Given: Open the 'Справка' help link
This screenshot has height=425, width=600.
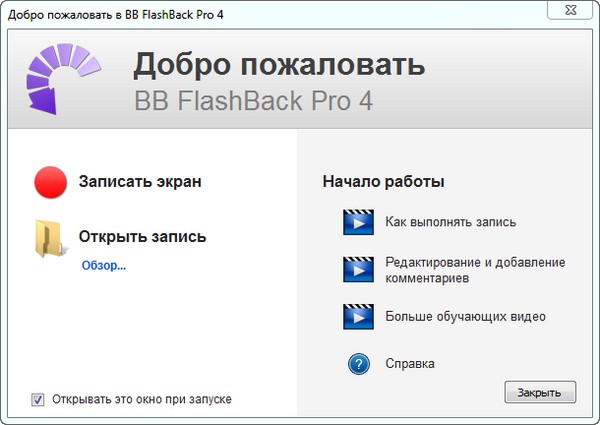Looking at the screenshot, I should [410, 364].
